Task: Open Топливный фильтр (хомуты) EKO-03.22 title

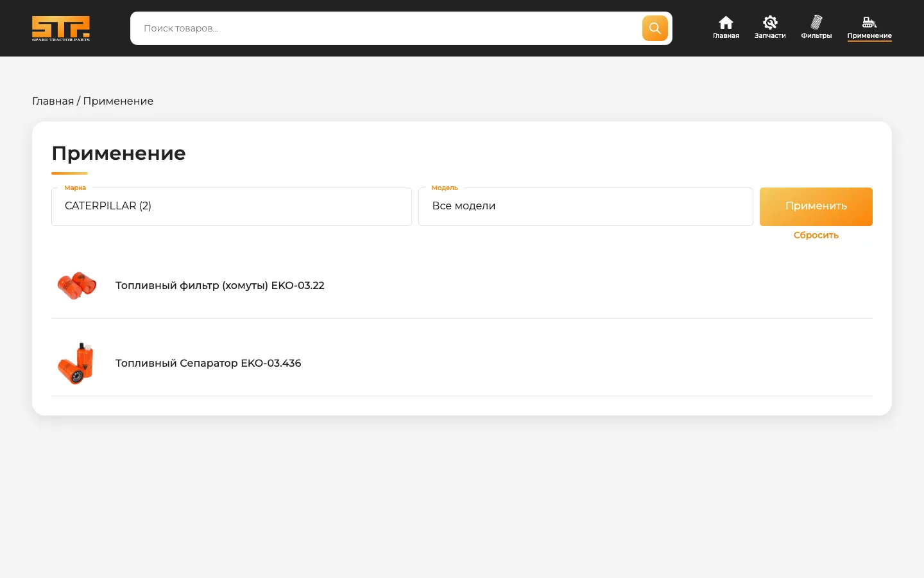Action: click(x=220, y=285)
